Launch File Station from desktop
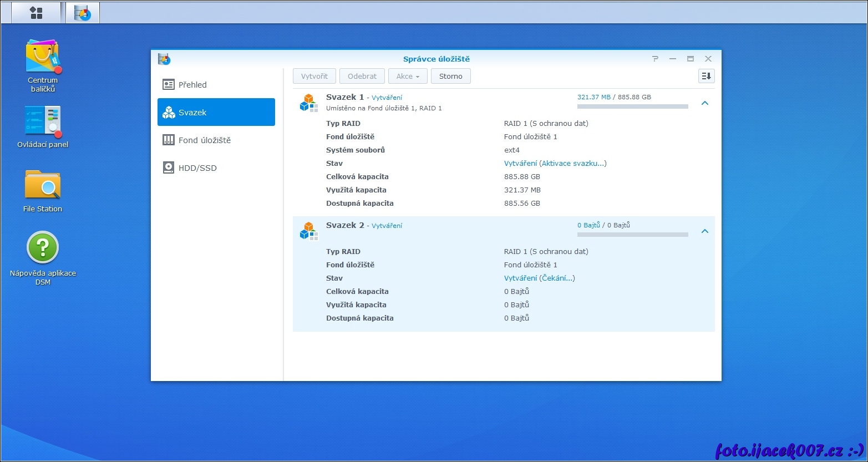The width and height of the screenshot is (868, 462). point(42,185)
